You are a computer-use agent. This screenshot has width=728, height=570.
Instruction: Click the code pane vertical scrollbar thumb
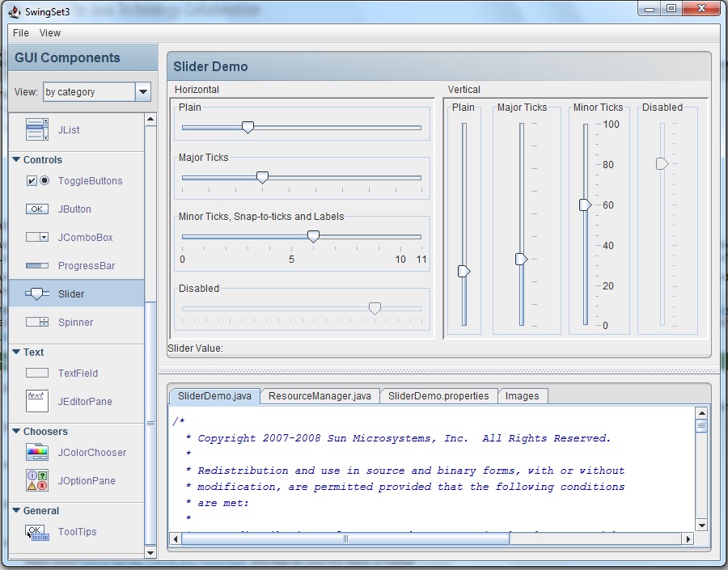click(x=701, y=425)
